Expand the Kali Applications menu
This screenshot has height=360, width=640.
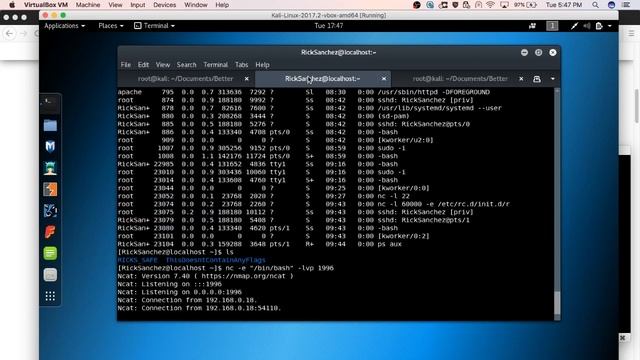click(64, 26)
